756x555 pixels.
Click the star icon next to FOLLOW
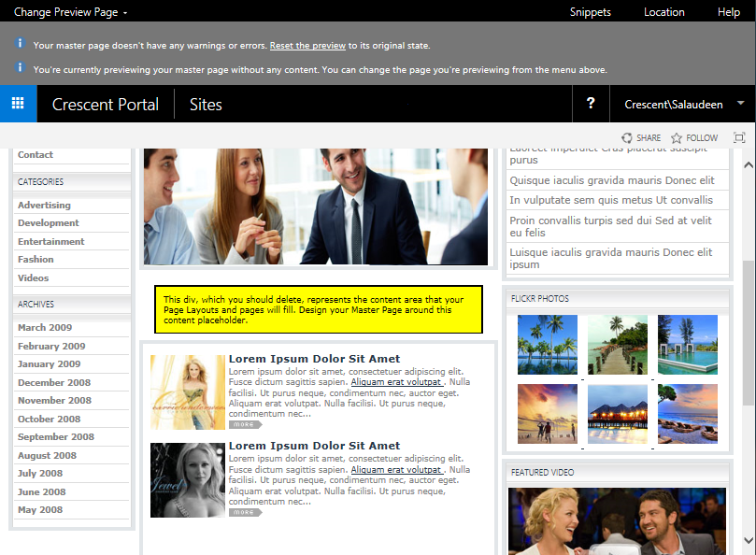[x=677, y=137]
